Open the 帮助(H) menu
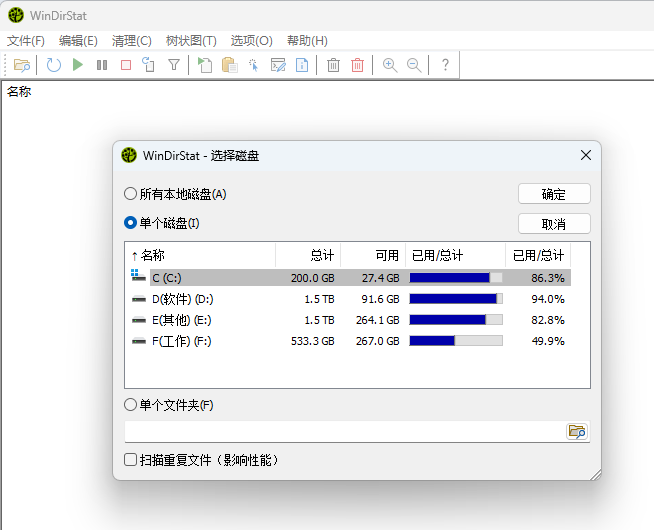The image size is (654, 530). pyautogui.click(x=307, y=40)
